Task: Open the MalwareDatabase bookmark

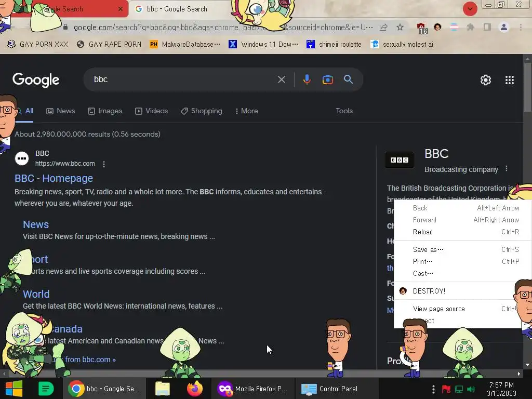Action: [x=185, y=45]
